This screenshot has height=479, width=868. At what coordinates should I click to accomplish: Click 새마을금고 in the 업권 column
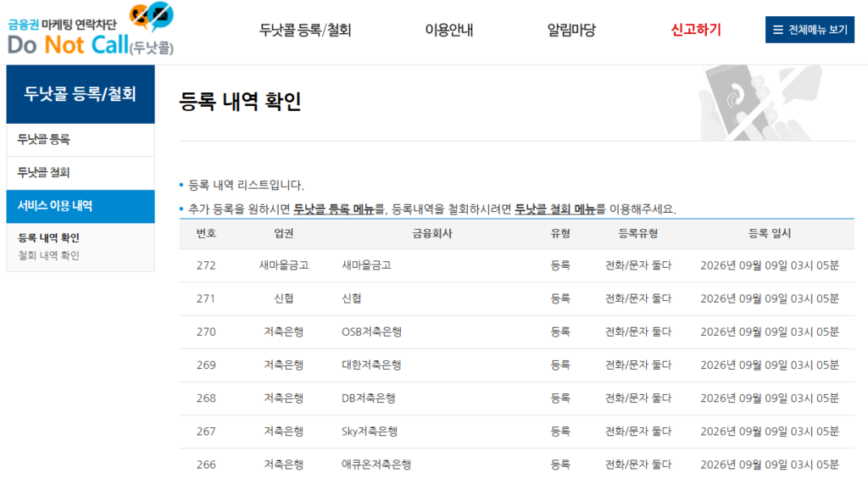283,266
